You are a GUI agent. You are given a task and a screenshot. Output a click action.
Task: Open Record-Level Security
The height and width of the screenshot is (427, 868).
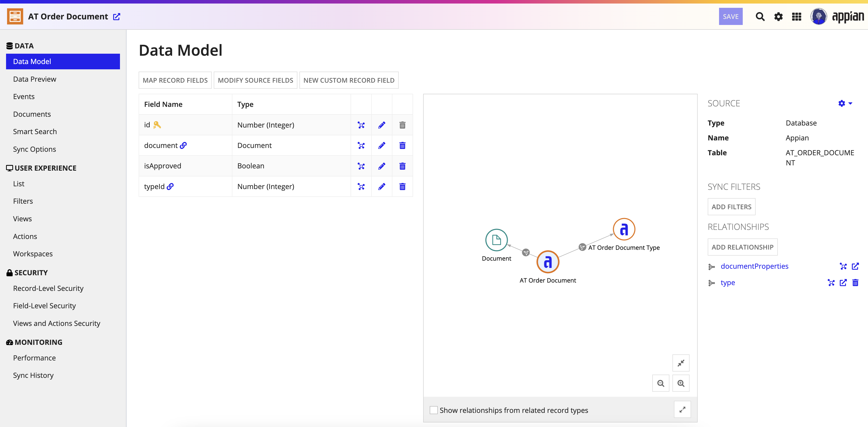pyautogui.click(x=48, y=288)
